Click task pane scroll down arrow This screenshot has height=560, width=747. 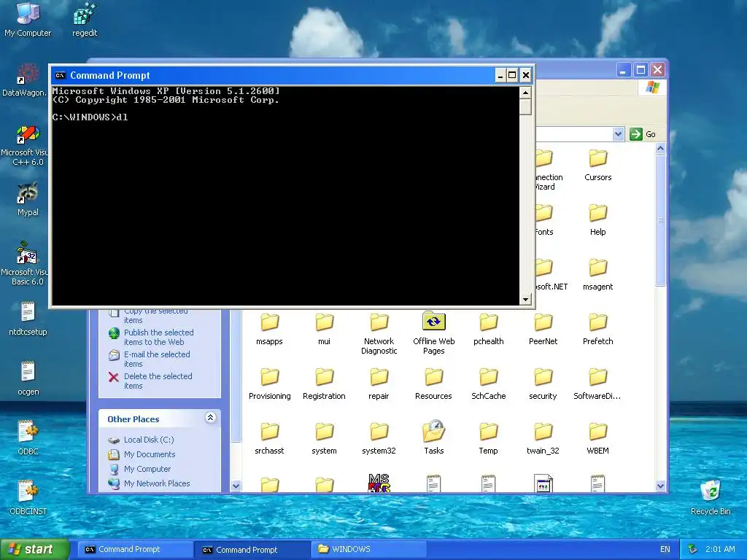[x=236, y=486]
